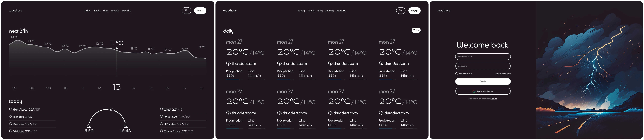This screenshot has height=140, width=644.
Task: Toggle the Visibility circle marker
Action: point(10,131)
